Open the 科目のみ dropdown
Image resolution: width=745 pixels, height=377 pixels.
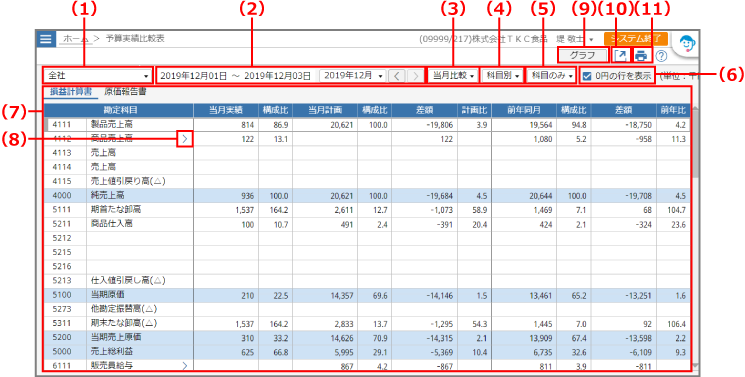[551, 76]
